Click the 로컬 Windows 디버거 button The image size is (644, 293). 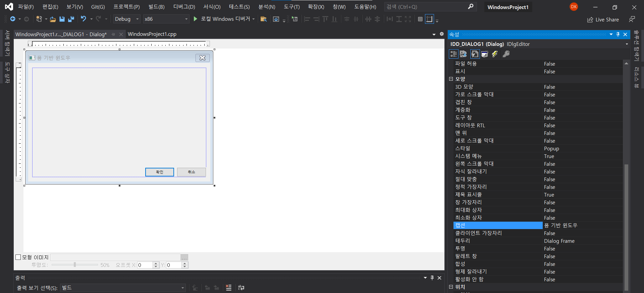click(x=221, y=19)
